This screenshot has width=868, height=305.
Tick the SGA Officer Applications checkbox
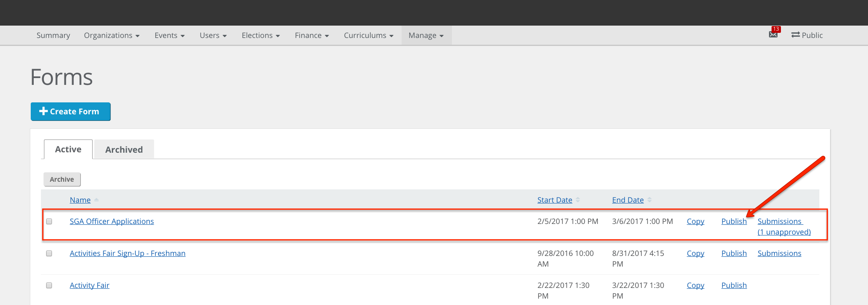(49, 221)
